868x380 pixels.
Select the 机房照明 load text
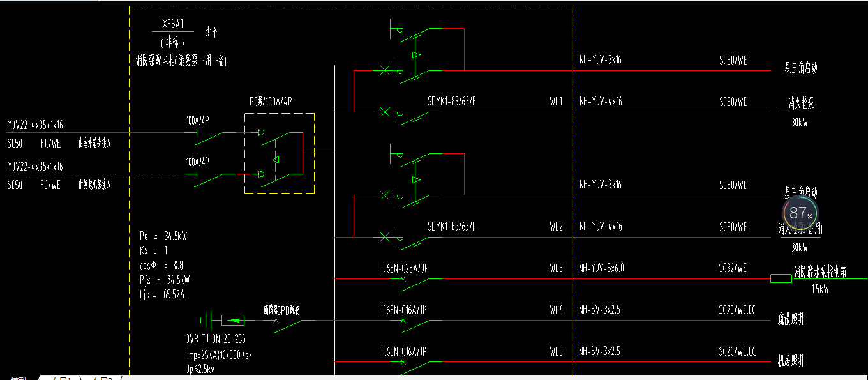pyautogui.click(x=790, y=361)
